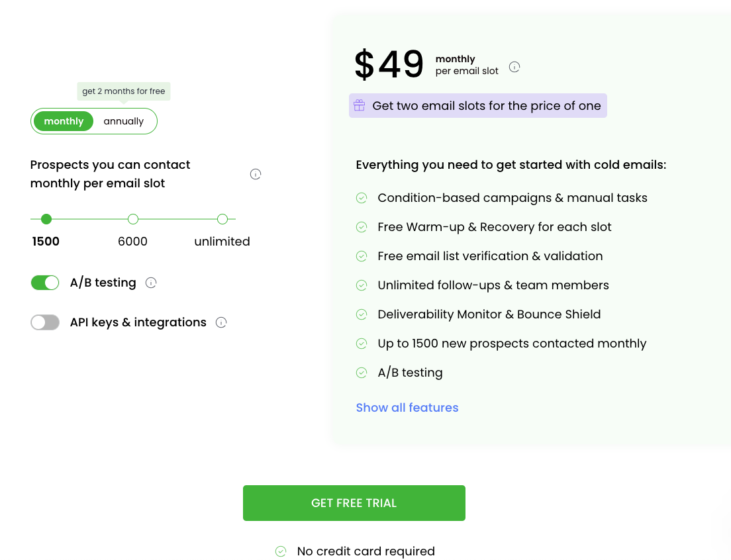The width and height of the screenshot is (731, 560).
Task: Click info icon next to A/B testing toggle
Action: (x=151, y=283)
